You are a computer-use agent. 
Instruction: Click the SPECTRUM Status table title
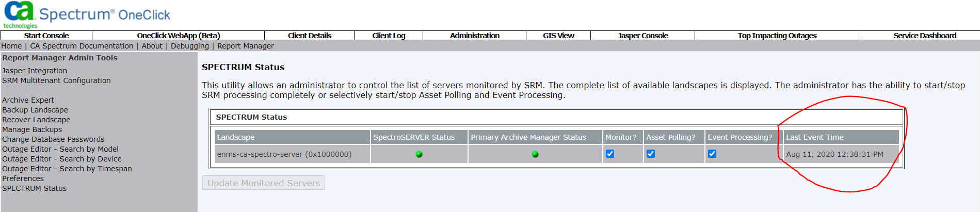(251, 117)
